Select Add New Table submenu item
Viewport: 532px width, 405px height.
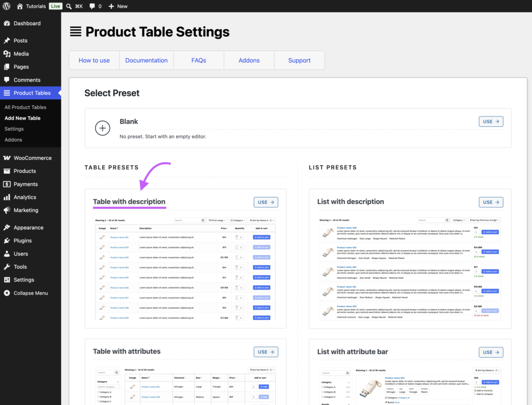coord(22,118)
